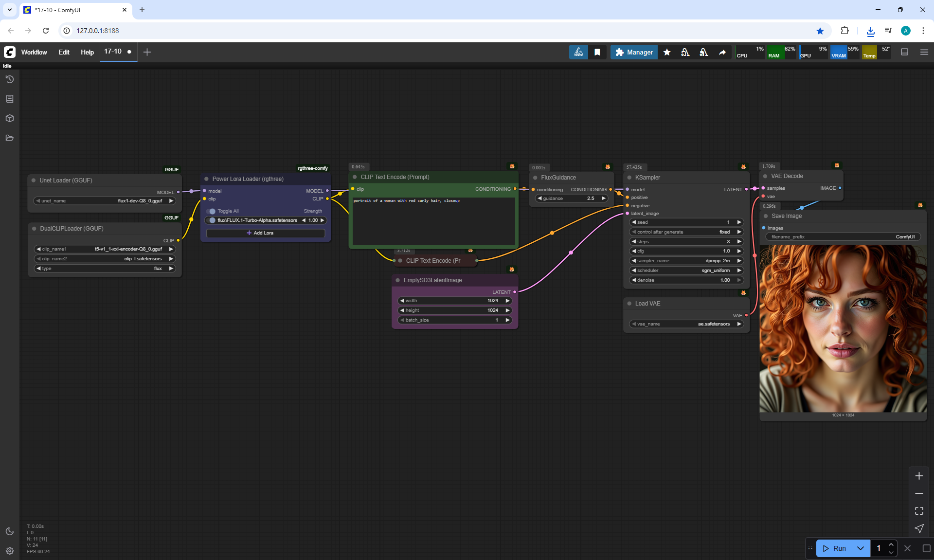
Task: Open the Manager button
Action: (634, 52)
